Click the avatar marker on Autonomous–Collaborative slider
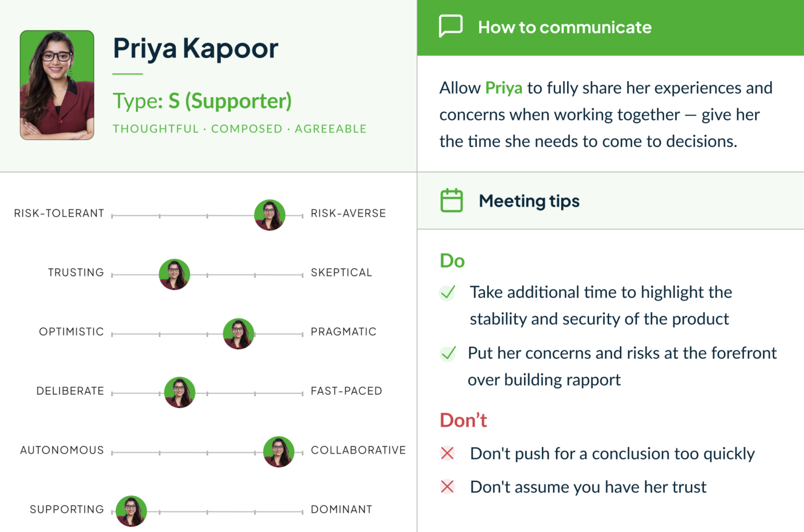The height and width of the screenshot is (532, 804). click(279, 452)
